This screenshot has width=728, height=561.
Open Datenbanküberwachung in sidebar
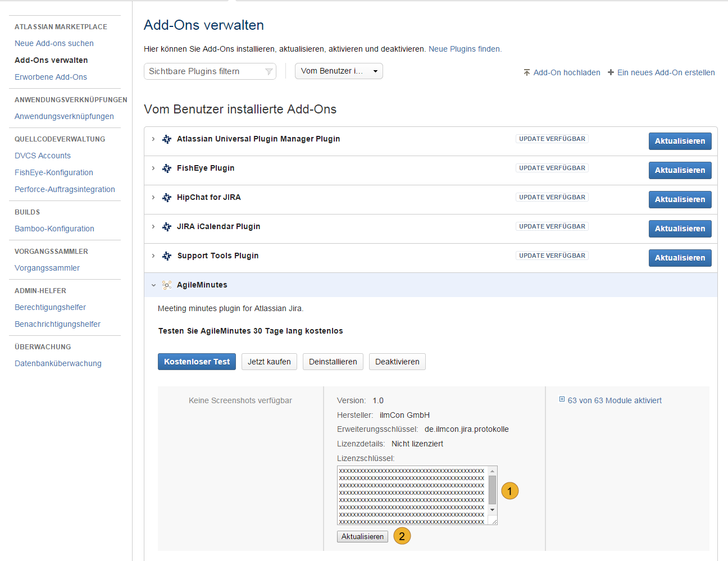[58, 363]
